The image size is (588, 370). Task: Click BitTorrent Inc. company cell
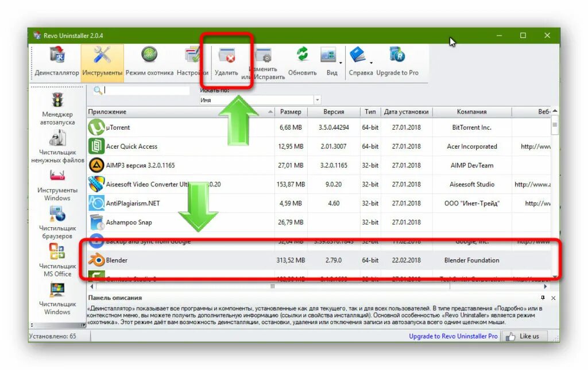pyautogui.click(x=471, y=127)
